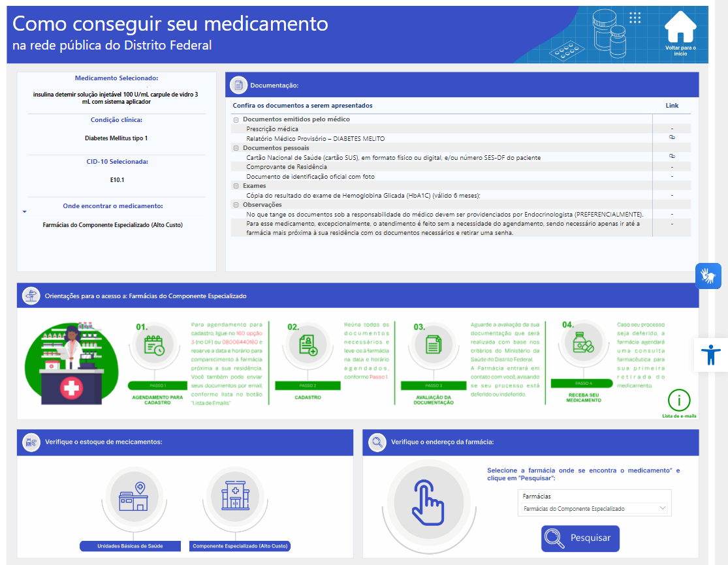Viewport: 728px width, 565px height.
Task: Click the Unidades Básicas de Saúde building icon
Action: (x=134, y=496)
